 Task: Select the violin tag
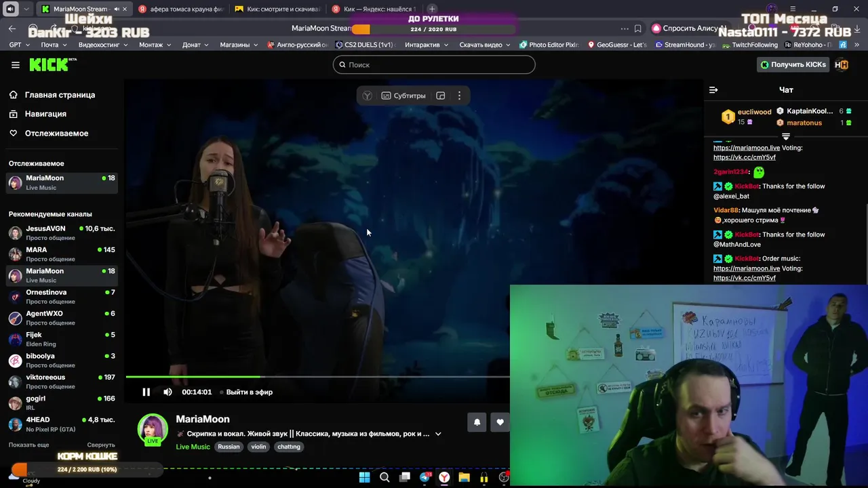point(258,447)
